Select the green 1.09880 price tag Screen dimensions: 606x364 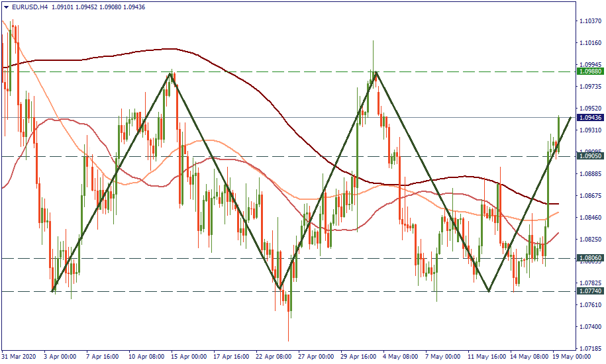pyautogui.click(x=589, y=71)
